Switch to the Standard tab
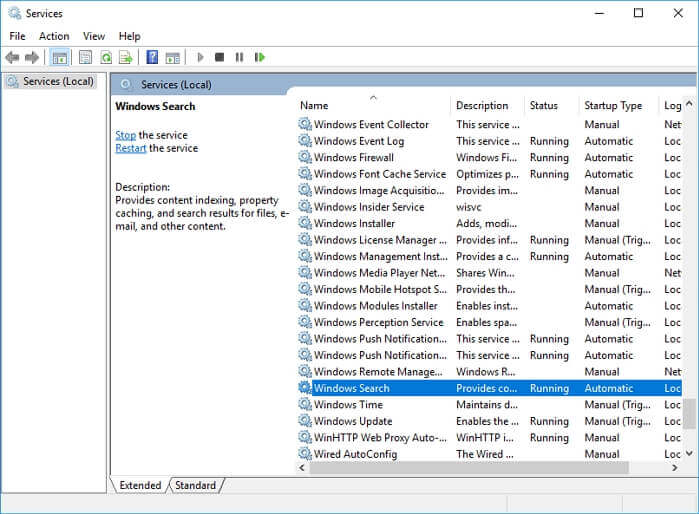The width and height of the screenshot is (699, 514). pyautogui.click(x=195, y=485)
